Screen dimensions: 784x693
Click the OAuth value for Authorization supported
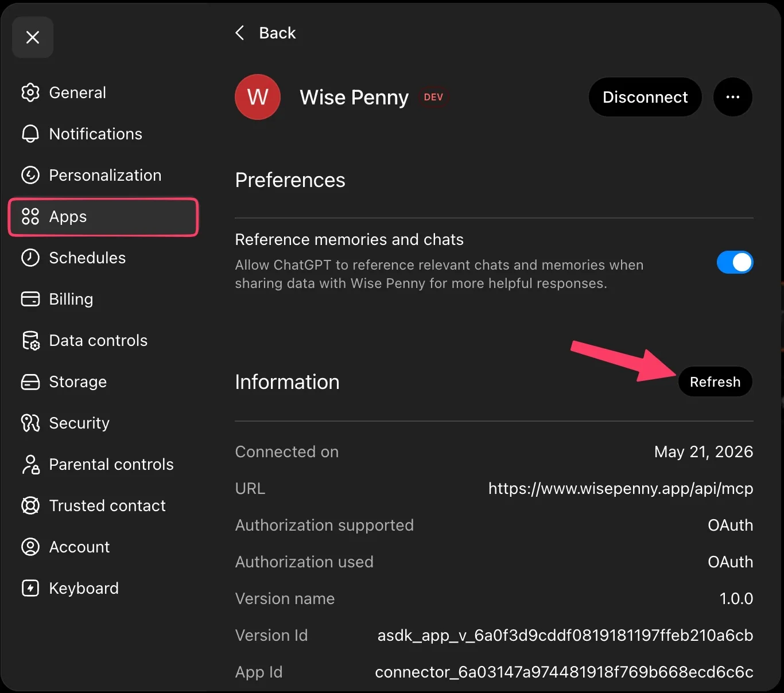point(730,525)
